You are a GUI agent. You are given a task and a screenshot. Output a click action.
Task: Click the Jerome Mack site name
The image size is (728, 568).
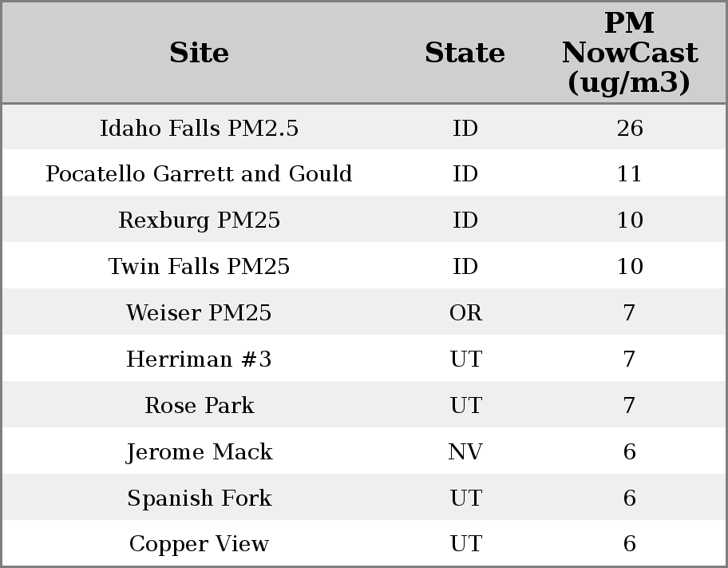[x=199, y=451]
